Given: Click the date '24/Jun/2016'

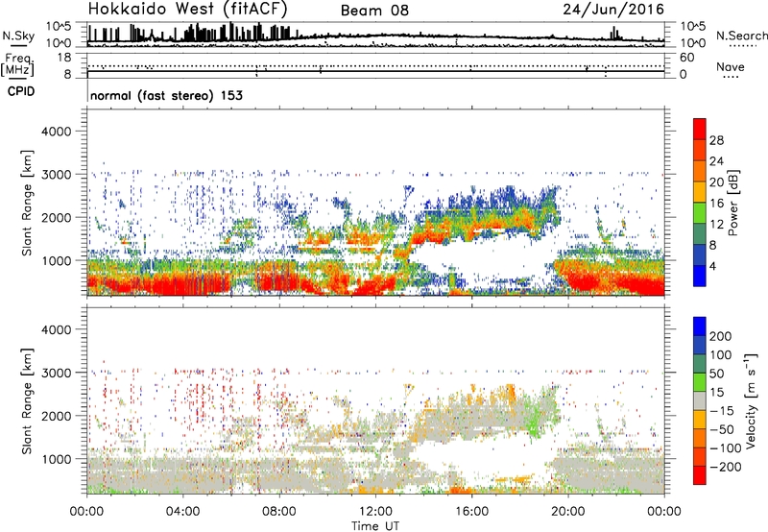Looking at the screenshot, I should (613, 10).
